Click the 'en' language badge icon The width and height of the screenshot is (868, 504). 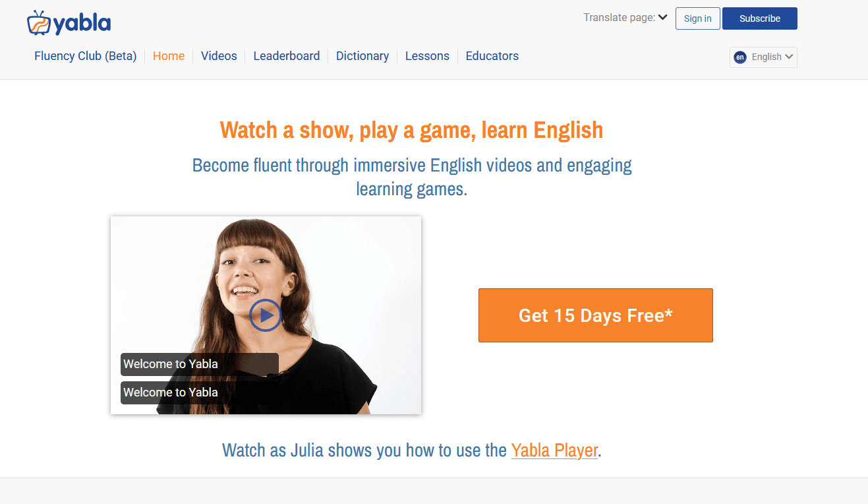pyautogui.click(x=740, y=57)
